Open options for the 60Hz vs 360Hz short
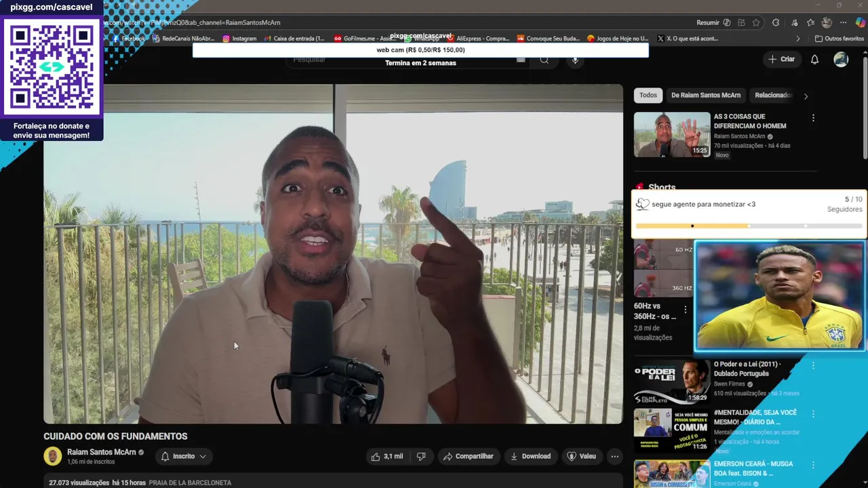 pos(685,310)
